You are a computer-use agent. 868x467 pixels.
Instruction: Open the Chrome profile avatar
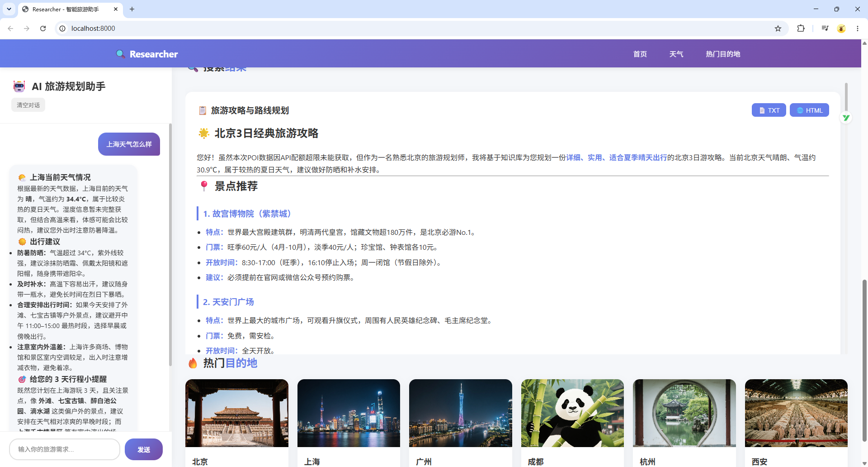(841, 29)
